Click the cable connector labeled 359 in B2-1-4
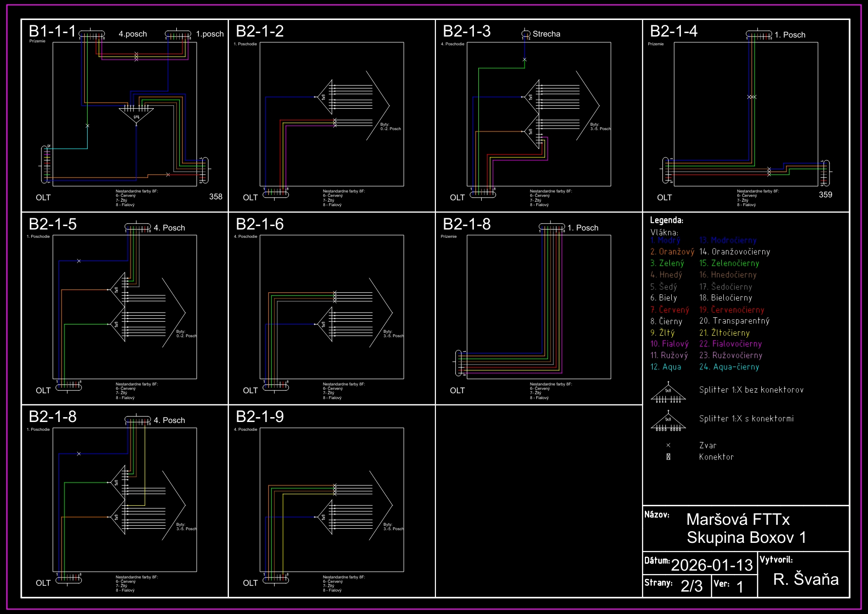The width and height of the screenshot is (868, 614). point(824,173)
